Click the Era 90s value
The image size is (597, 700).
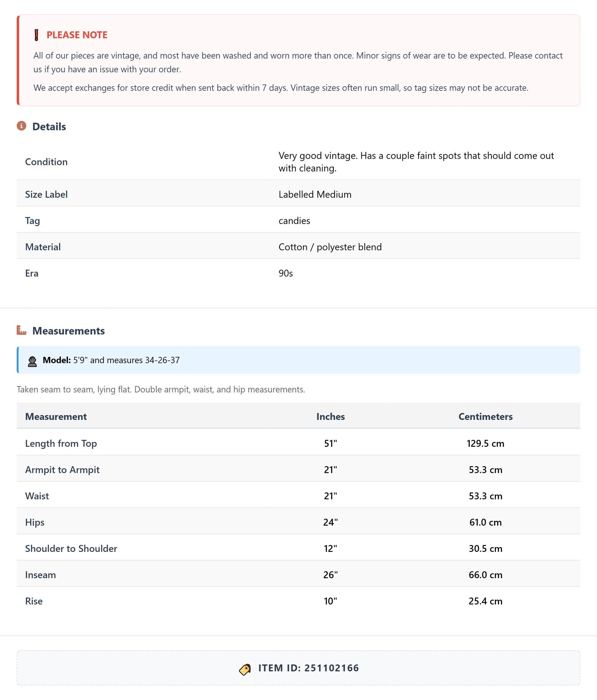point(286,273)
